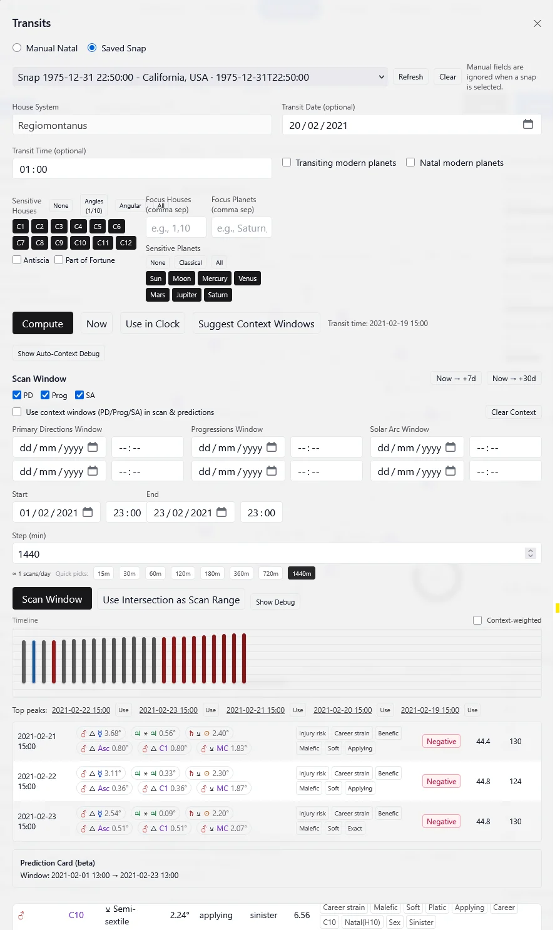Open the Transit Date calendar picker icon

527,125
